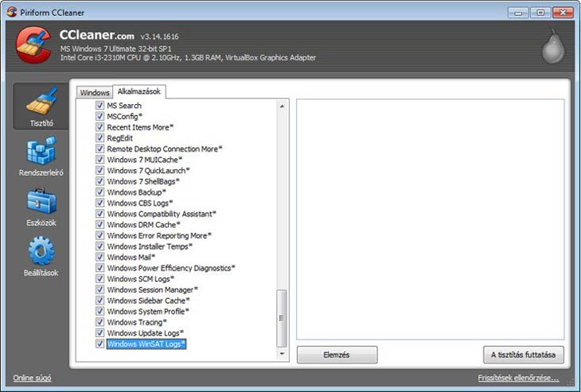Toggle Windows Mail checkbox
Viewport: 581px width, 392px height.
99,257
